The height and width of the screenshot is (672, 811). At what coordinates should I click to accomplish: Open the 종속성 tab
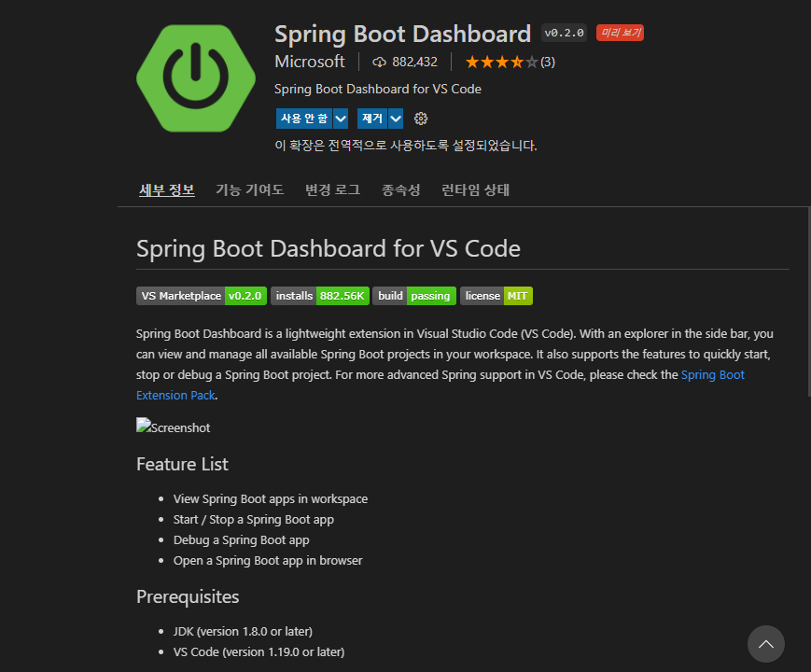point(401,189)
